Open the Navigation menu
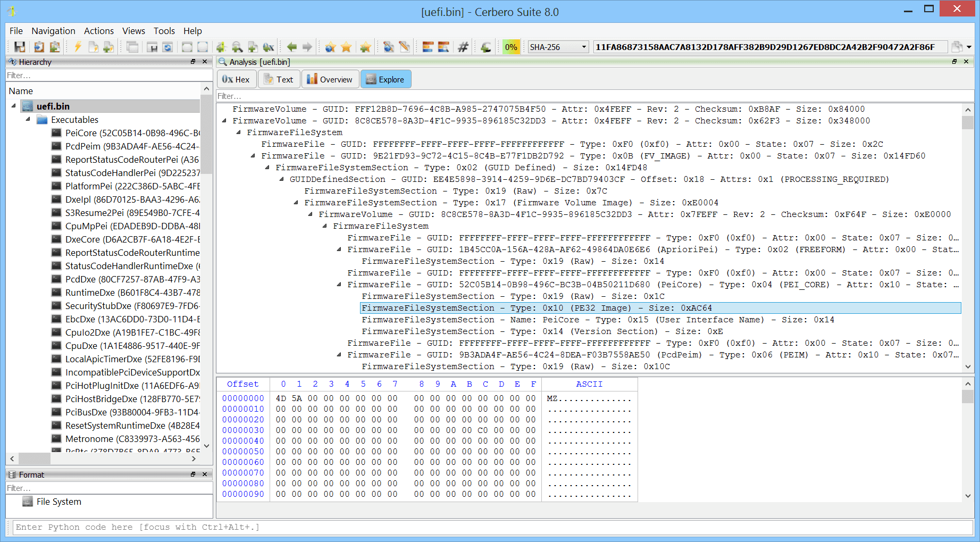Screen dimensions: 980x542 pyautogui.click(x=53, y=31)
